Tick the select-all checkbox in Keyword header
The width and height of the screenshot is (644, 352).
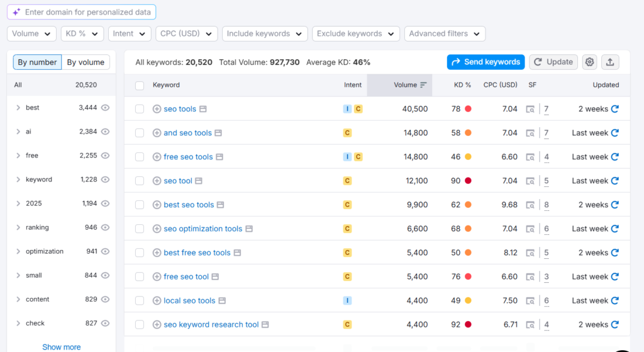point(140,85)
